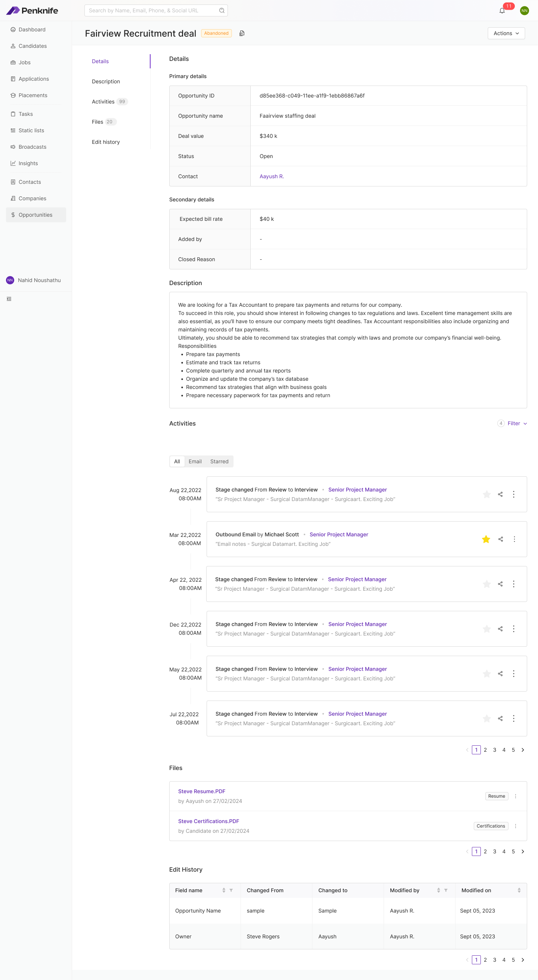
Task: Sort by Field name column arrows
Action: tap(224, 890)
